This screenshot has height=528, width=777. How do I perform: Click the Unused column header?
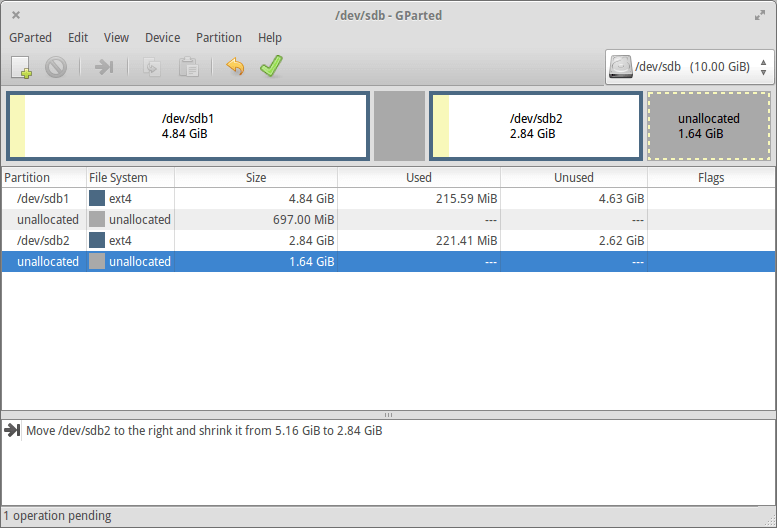[x=573, y=177]
